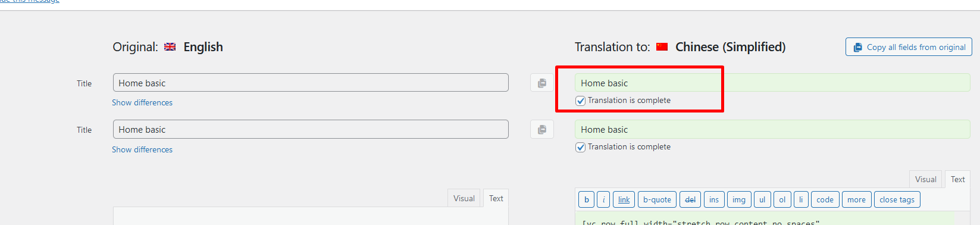Open first Show differences link
This screenshot has height=225, width=980.
pos(142,102)
